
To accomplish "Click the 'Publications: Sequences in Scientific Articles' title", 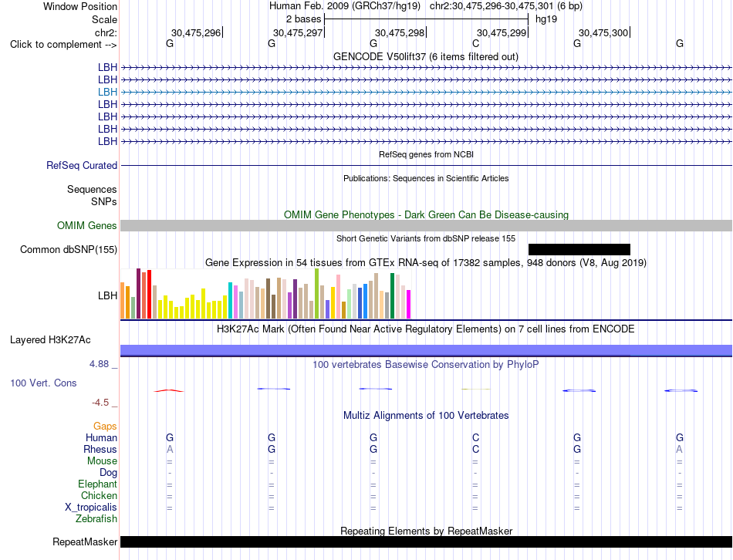I will [426, 178].
